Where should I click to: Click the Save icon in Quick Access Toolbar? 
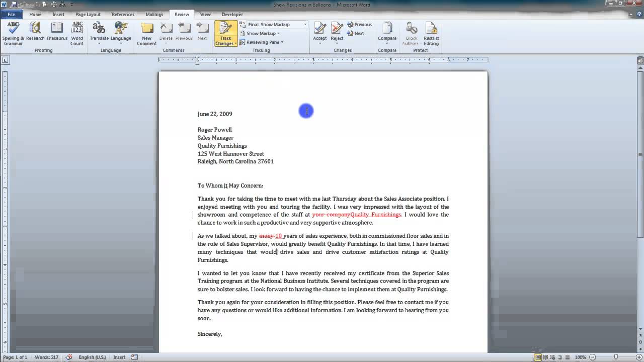pyautogui.click(x=15, y=5)
